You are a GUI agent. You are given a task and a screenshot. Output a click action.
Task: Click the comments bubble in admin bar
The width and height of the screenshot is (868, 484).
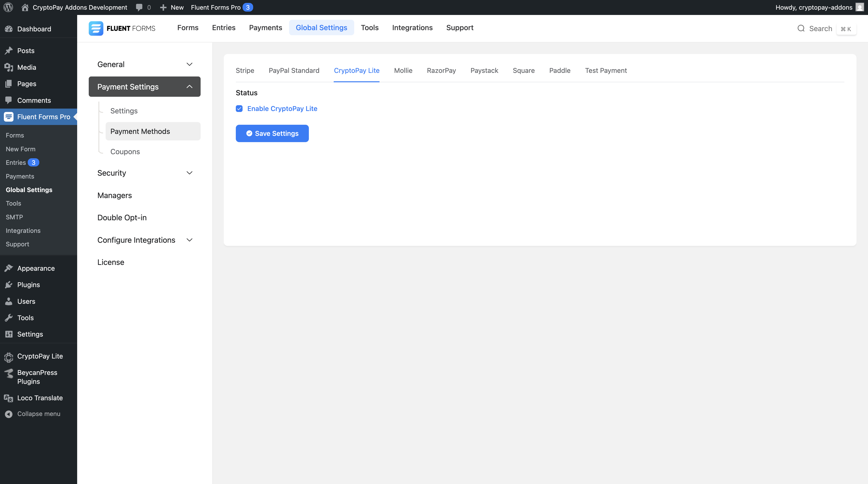point(139,7)
